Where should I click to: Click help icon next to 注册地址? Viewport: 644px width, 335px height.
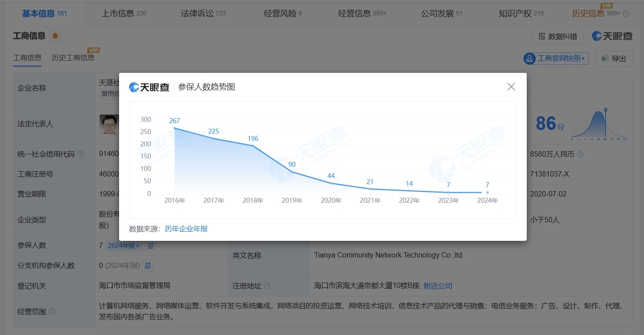267,286
